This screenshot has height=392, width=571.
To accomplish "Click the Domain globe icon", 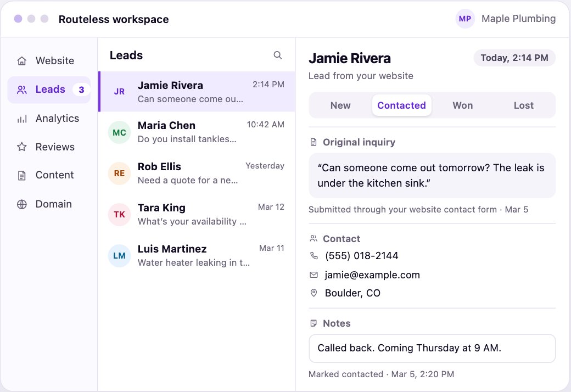I will point(22,204).
